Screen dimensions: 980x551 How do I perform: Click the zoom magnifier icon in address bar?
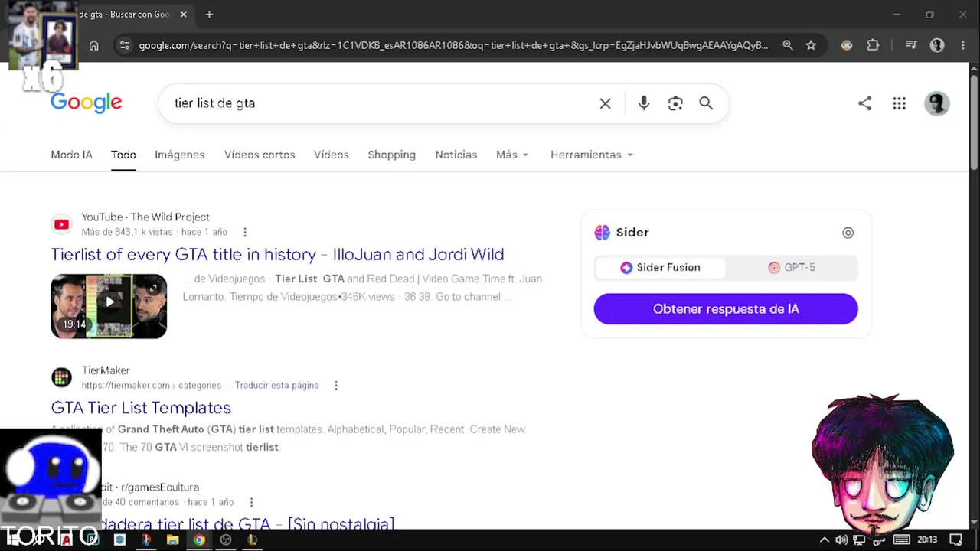[787, 45]
